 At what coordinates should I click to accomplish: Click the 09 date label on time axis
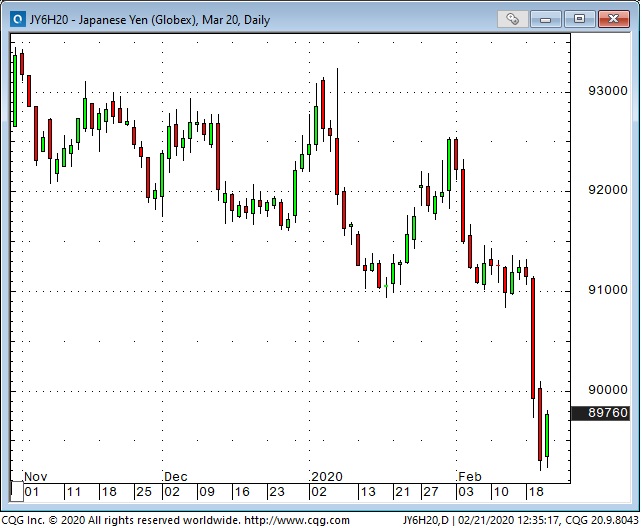click(x=206, y=492)
